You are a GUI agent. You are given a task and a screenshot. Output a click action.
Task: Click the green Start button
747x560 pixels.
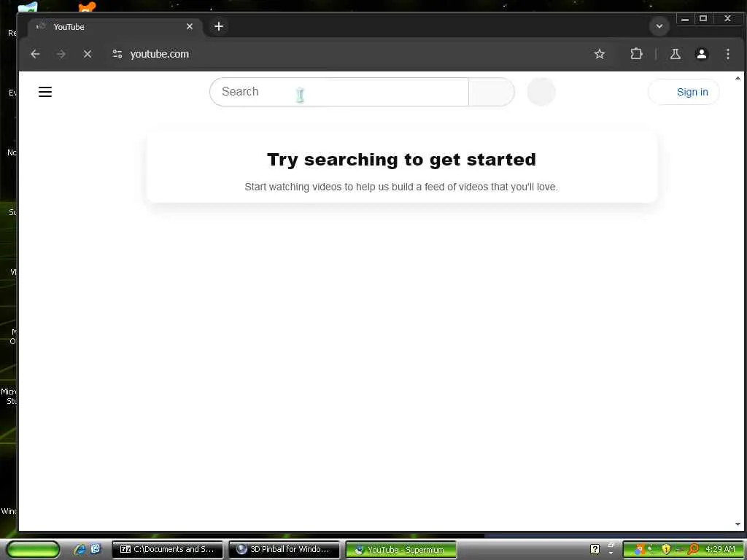point(33,550)
